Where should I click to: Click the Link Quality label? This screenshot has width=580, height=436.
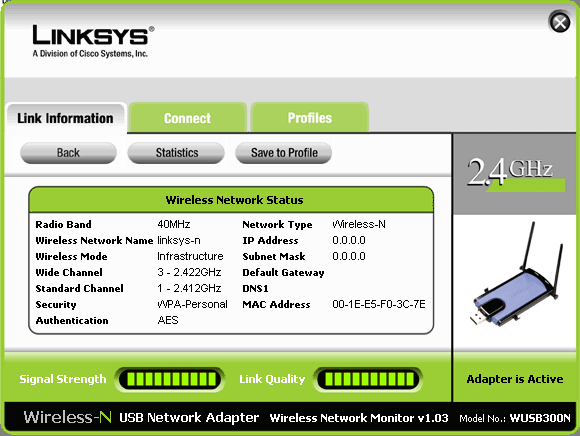tap(272, 379)
